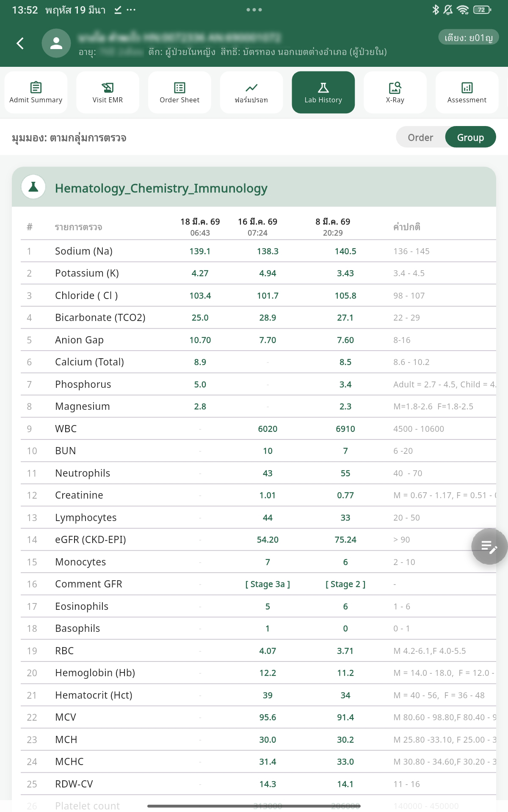Tap the [ Stage 3a ] GFR comment
Viewport: 508px width, 812px height.
268,584
